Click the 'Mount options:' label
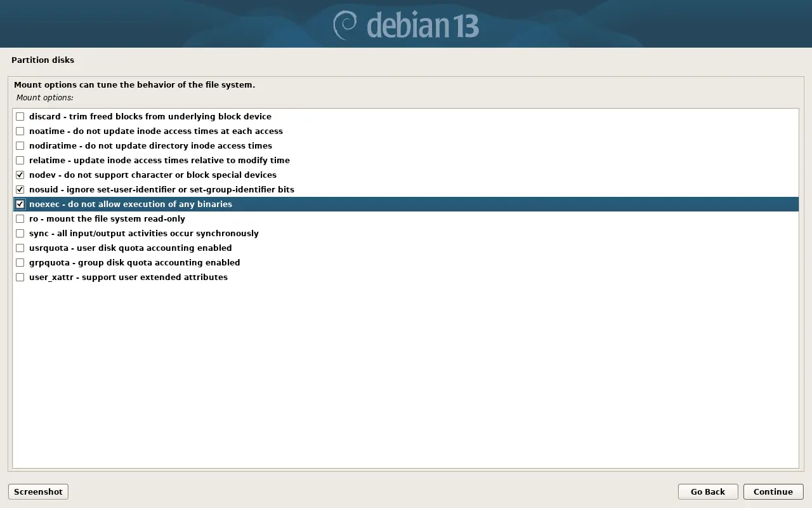812x508 pixels. point(44,98)
